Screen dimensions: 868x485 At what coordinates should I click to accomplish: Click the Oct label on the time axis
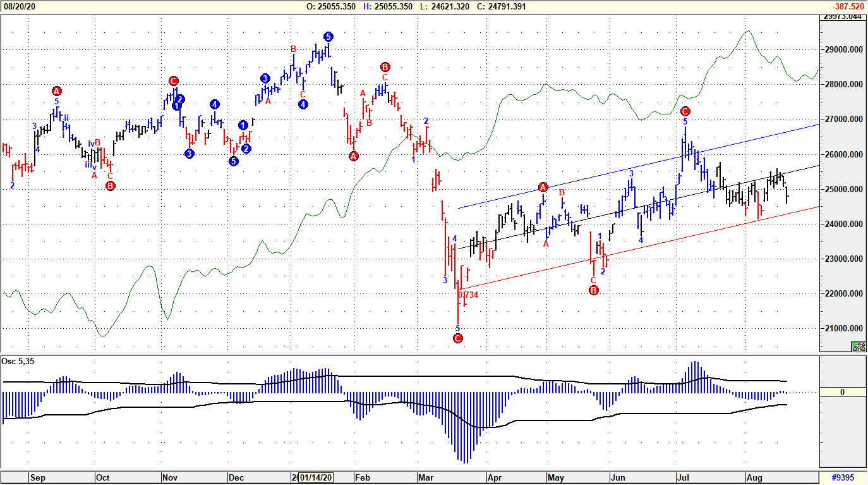(x=102, y=477)
